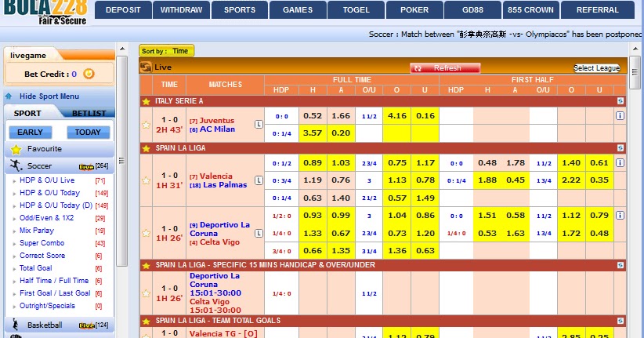This screenshot has height=338, width=644.
Task: Click the Soccer player icon in sidebar
Action: pos(16,165)
